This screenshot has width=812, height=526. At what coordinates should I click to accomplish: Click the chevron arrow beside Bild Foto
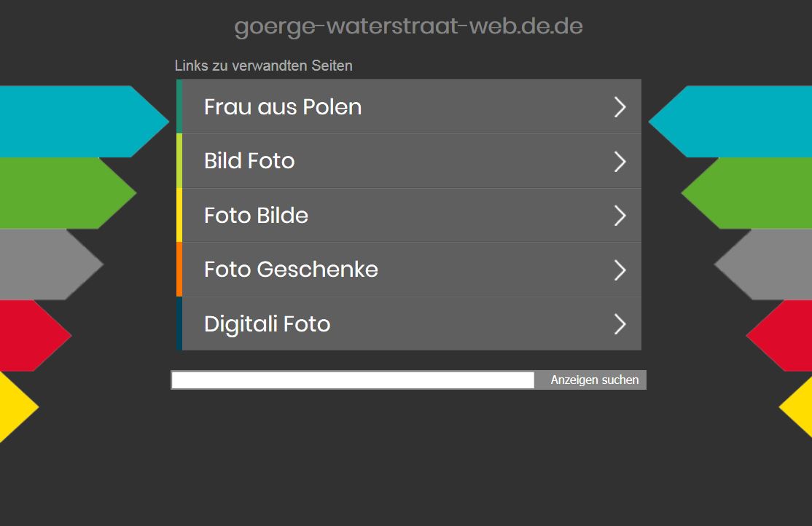click(620, 161)
